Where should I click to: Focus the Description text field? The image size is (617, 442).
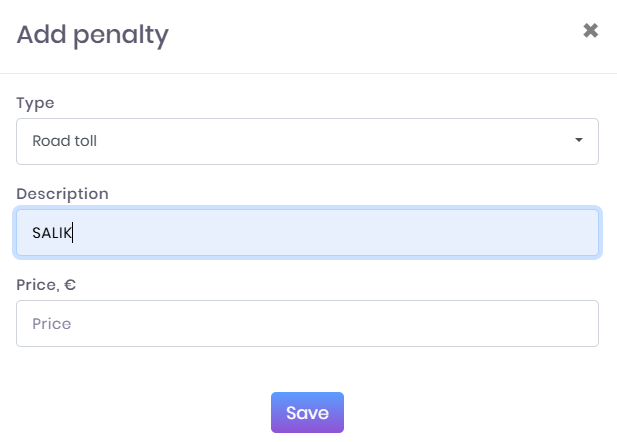pos(307,232)
